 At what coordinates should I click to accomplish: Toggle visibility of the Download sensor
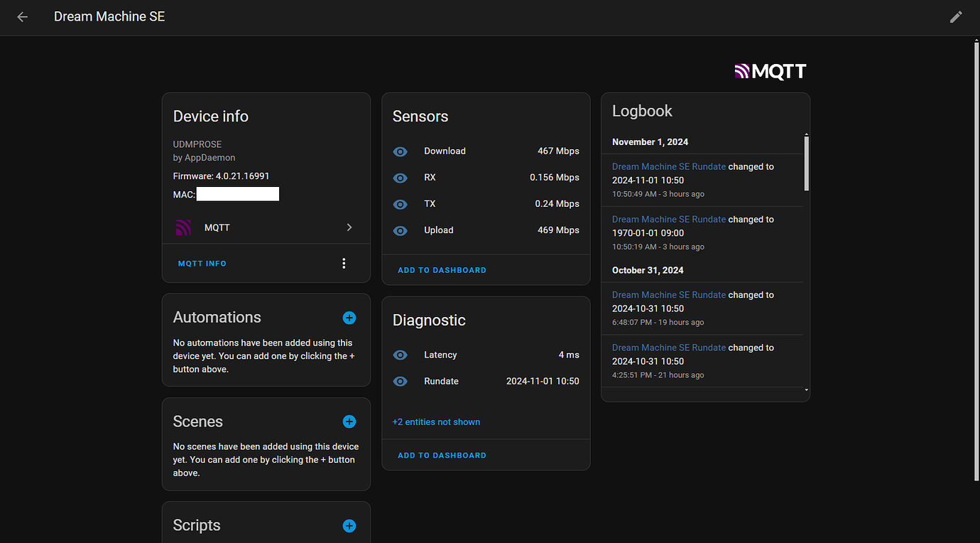click(x=400, y=151)
